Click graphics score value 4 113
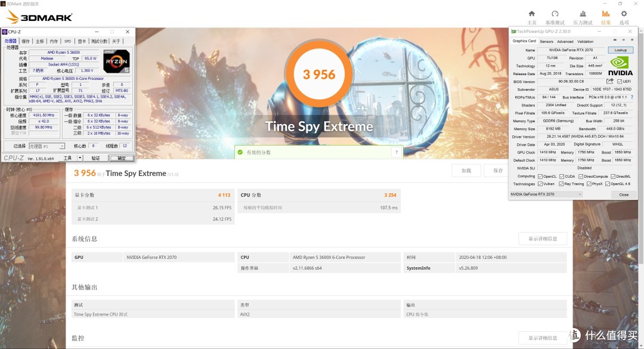The width and height of the screenshot is (644, 349). pos(224,195)
